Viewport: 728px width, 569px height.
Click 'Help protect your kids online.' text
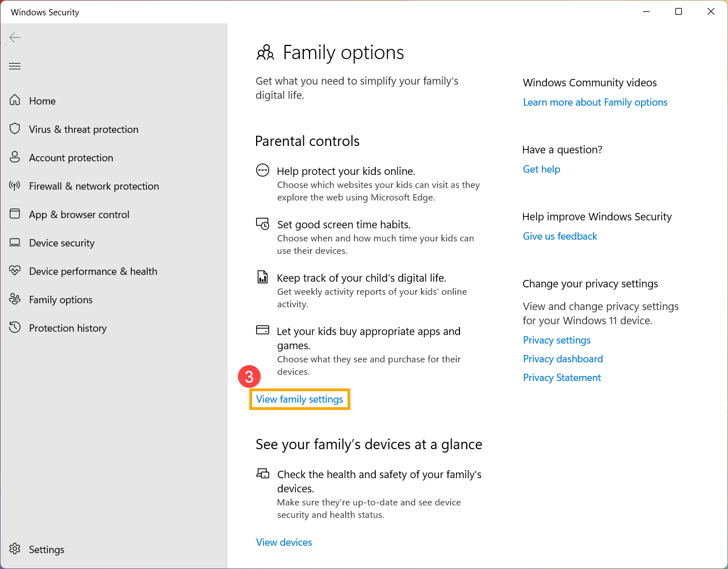click(346, 171)
